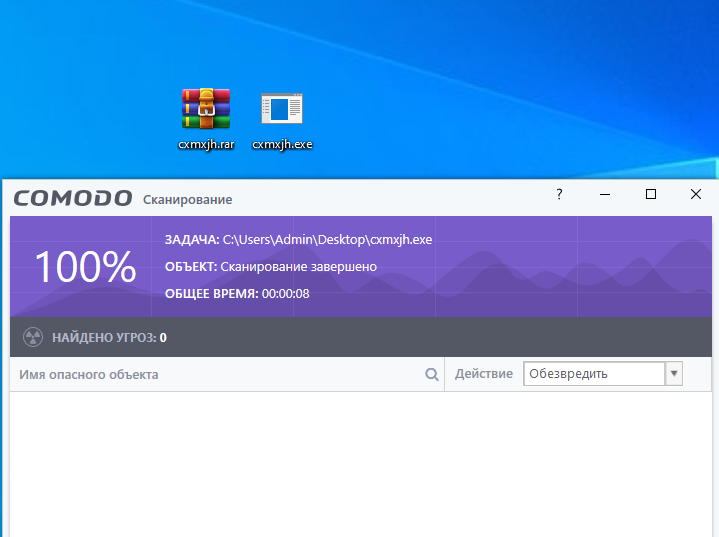Maximize the COMODO scan window
Screen dimensions: 719x537
(x=651, y=194)
